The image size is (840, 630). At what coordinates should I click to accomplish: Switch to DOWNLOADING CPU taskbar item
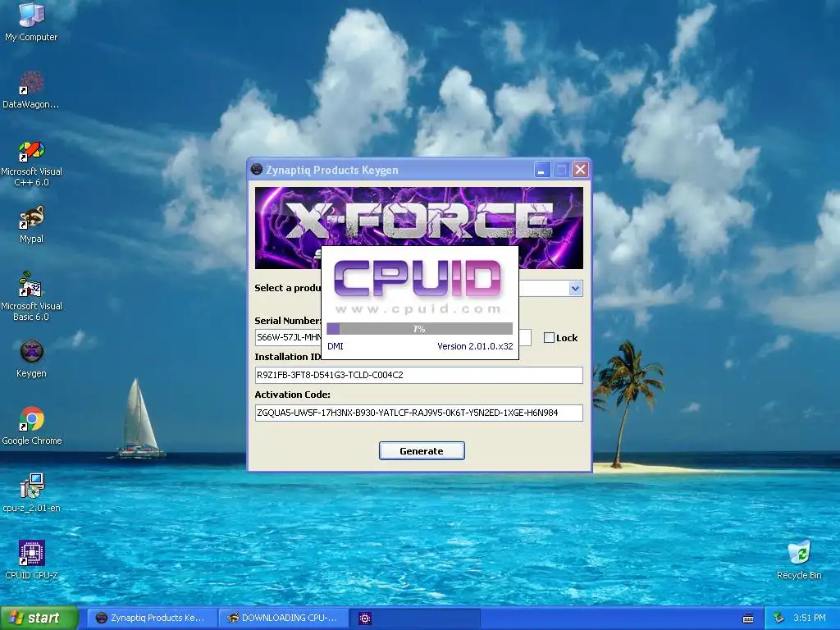click(283, 619)
